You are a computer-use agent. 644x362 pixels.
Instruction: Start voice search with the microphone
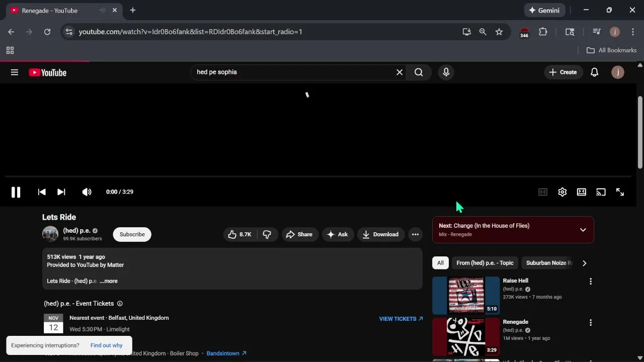click(x=446, y=72)
